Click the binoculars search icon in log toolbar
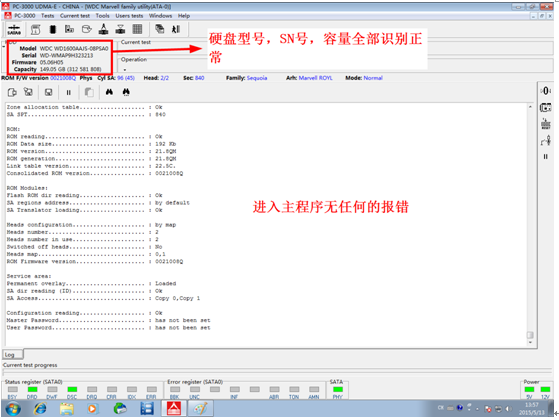Viewport: 559px width, 420px height. (109, 92)
